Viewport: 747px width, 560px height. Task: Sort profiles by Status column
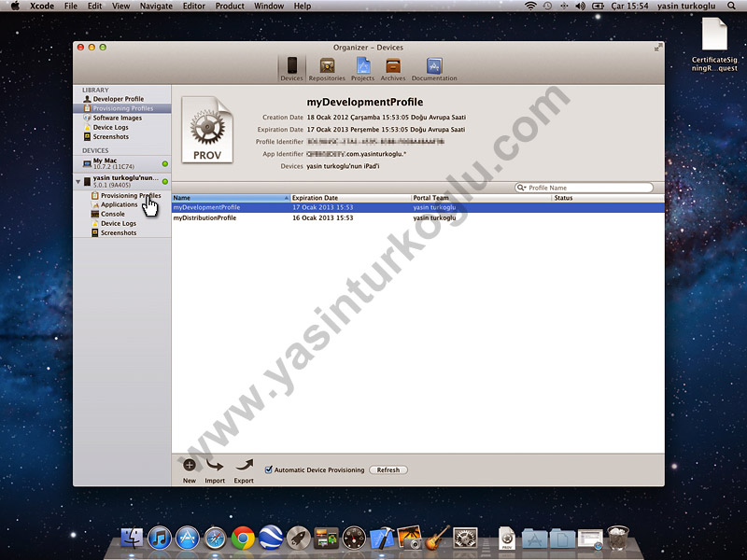coord(608,198)
